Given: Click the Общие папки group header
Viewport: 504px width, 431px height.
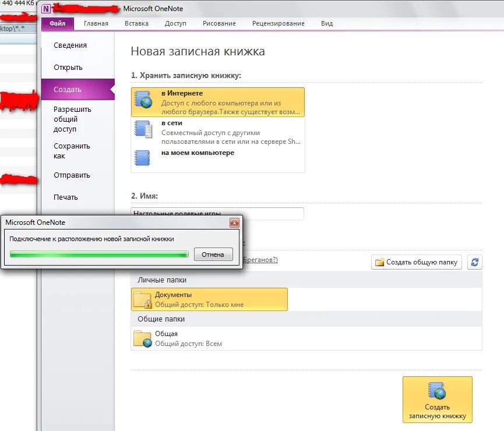Looking at the screenshot, I should [306, 319].
